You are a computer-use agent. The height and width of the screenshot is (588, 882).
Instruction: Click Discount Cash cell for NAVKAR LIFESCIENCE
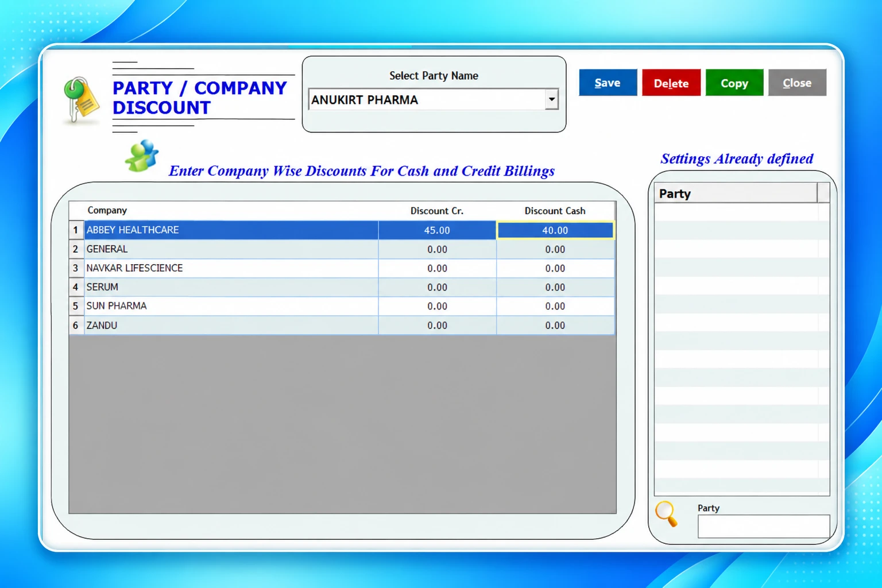[555, 268]
